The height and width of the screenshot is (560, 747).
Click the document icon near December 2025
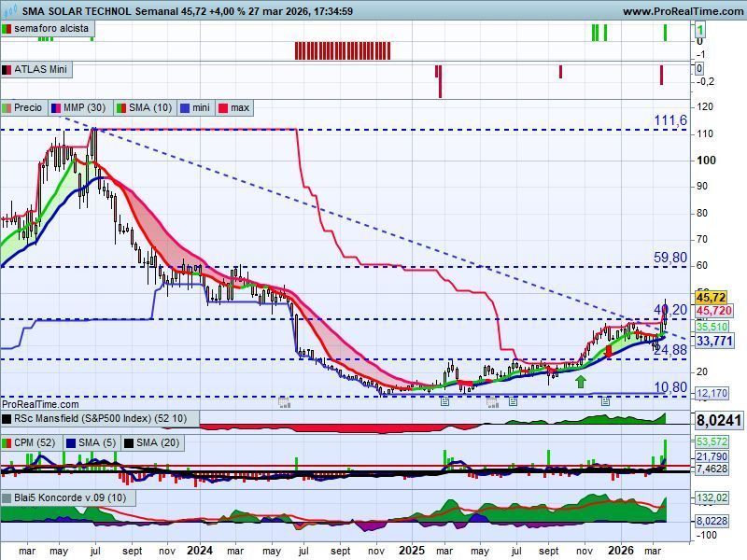click(x=605, y=401)
